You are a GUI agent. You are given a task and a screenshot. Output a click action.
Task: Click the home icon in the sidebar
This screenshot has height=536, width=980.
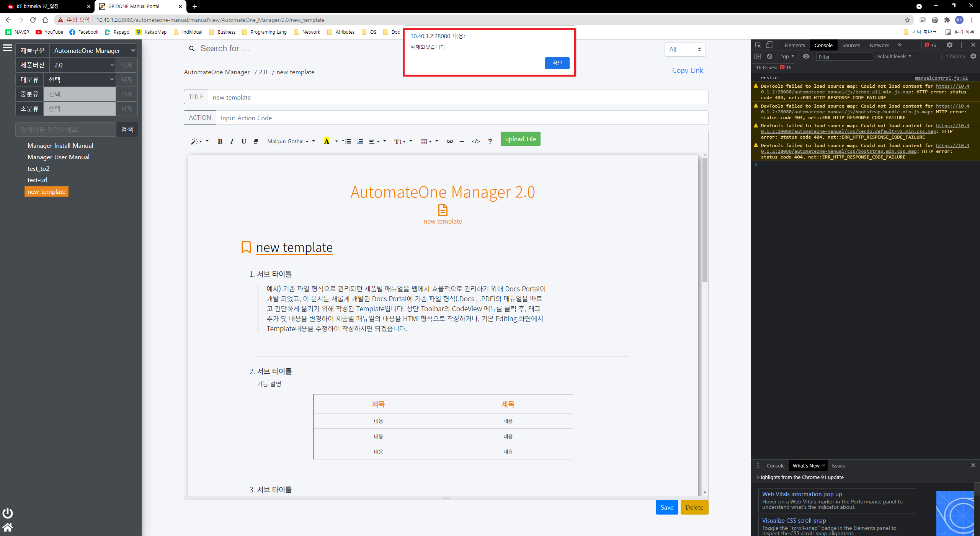pyautogui.click(x=8, y=528)
